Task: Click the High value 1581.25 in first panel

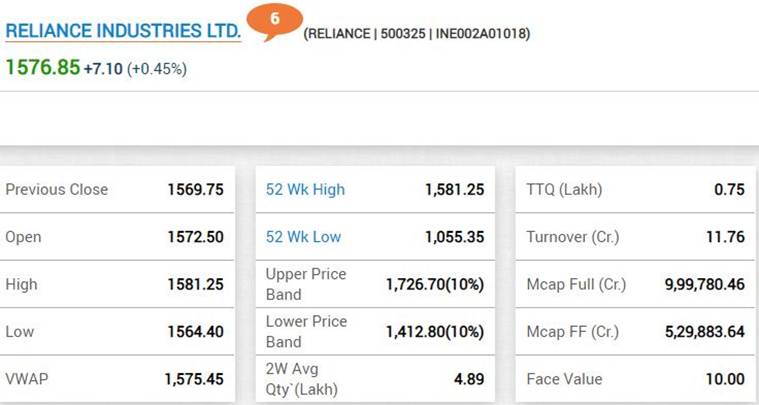Action: (195, 285)
